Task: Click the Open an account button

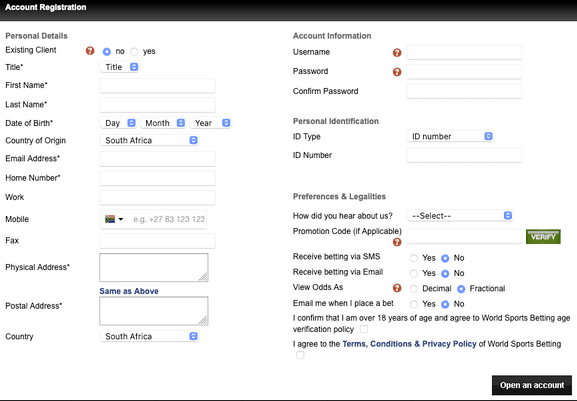Action: (x=532, y=385)
